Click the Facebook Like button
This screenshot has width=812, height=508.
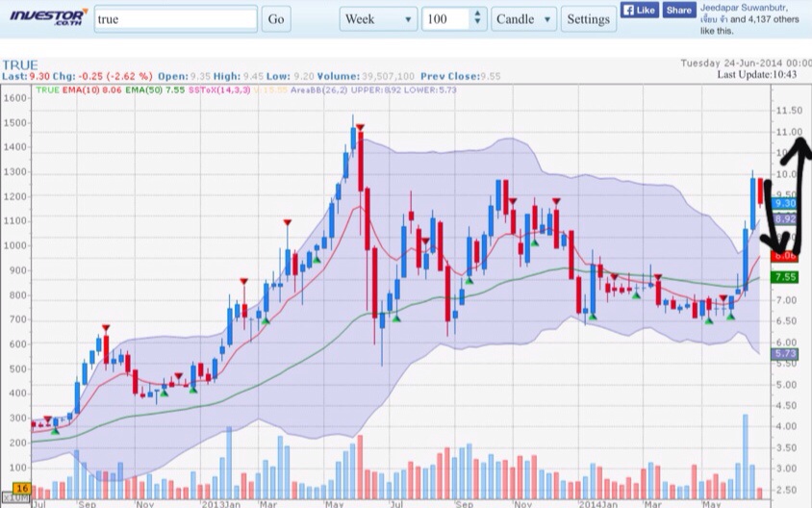coord(639,10)
